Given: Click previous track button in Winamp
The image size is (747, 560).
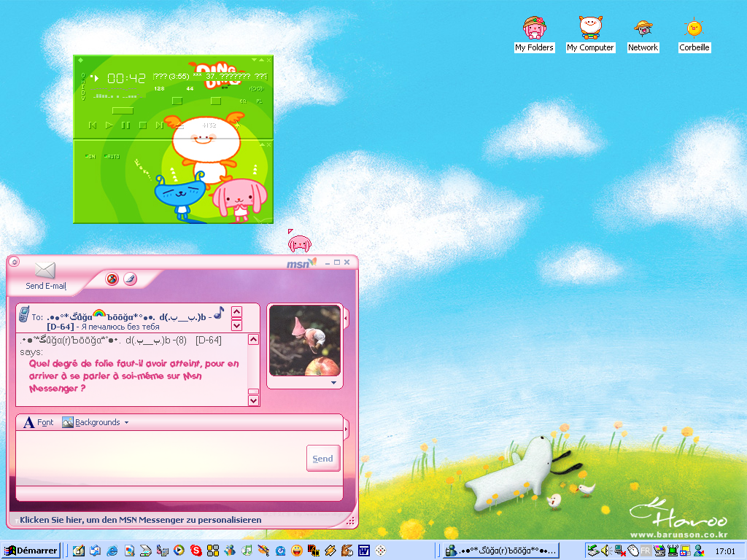Looking at the screenshot, I should 93,125.
